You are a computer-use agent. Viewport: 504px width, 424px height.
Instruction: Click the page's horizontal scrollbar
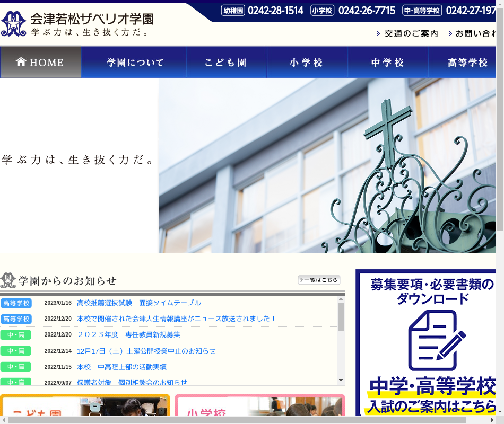236,420
